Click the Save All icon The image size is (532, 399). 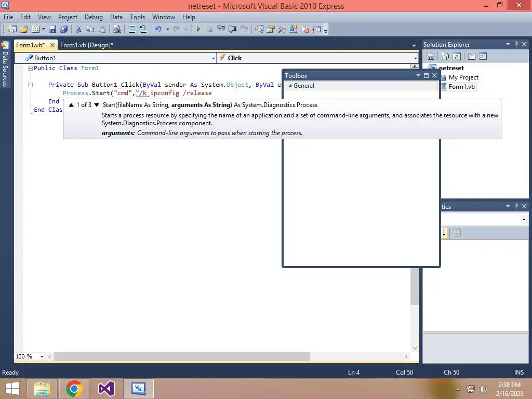click(64, 29)
